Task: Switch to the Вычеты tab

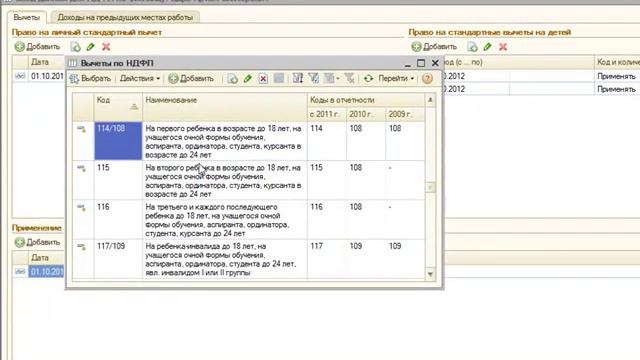Action: click(27, 18)
